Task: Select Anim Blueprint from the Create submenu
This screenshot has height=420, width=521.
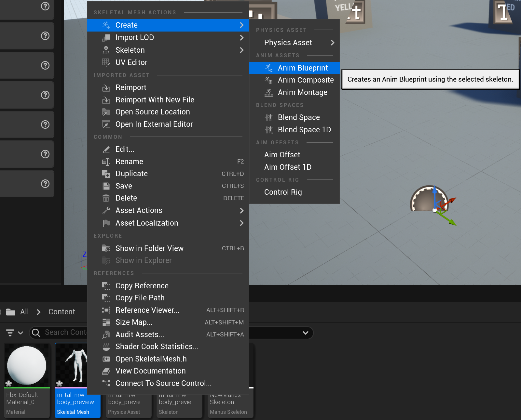Action: click(303, 68)
